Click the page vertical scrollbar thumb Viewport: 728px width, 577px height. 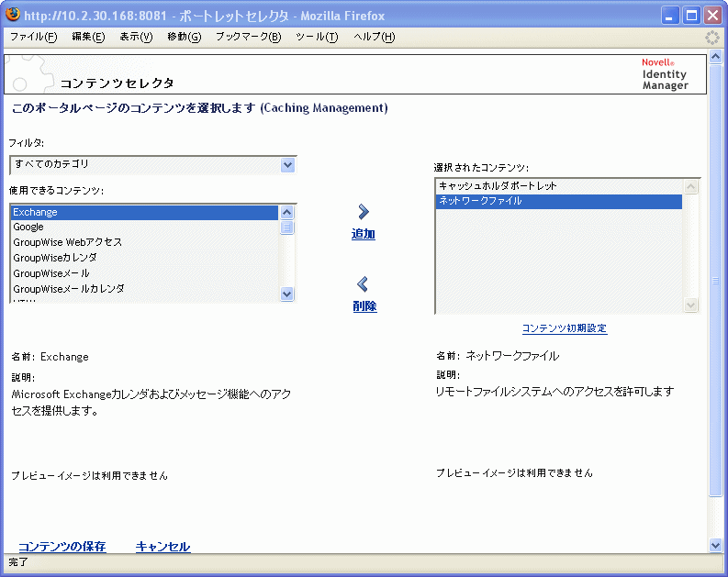coord(716,281)
